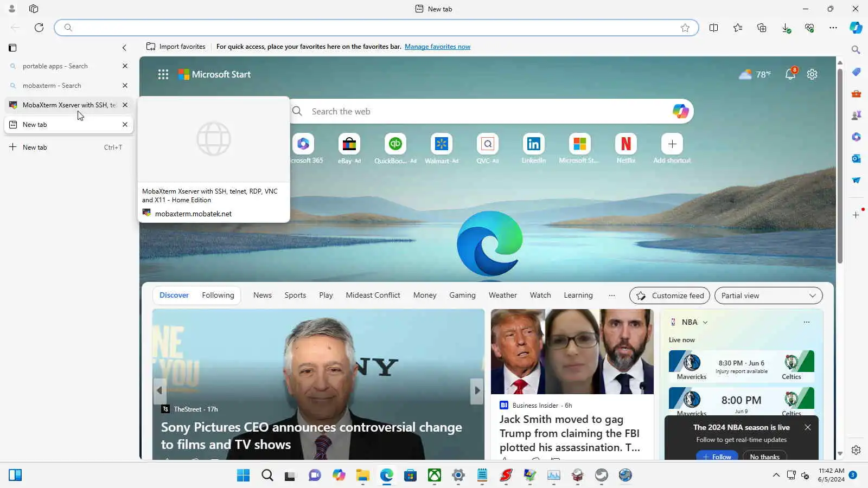Open page settings gear on Microsoft Start

click(812, 74)
